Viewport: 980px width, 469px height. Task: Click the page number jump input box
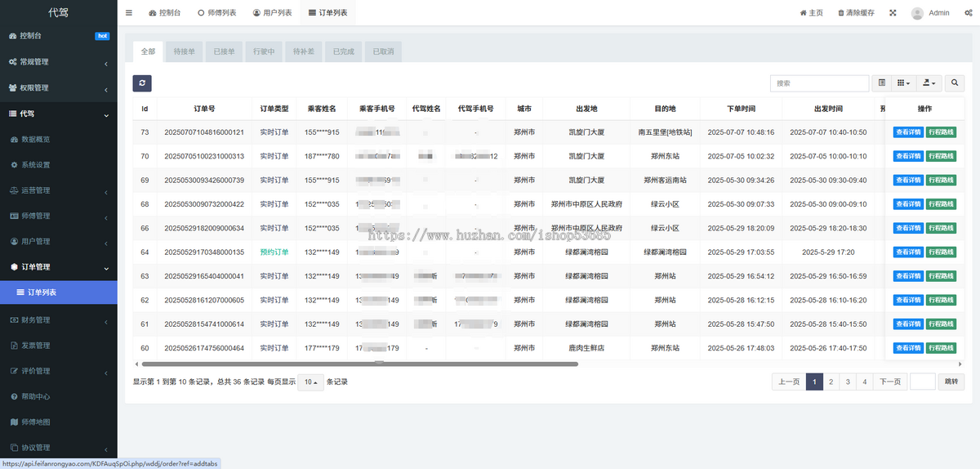tap(923, 382)
